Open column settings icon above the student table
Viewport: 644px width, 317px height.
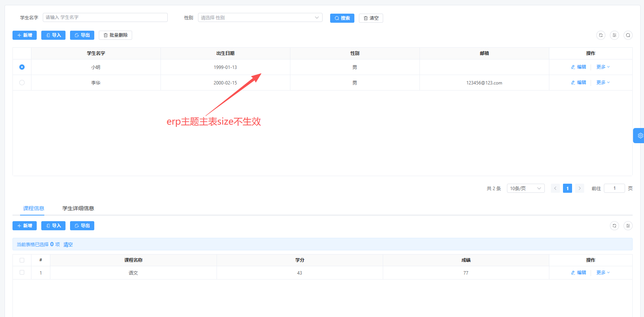point(614,35)
